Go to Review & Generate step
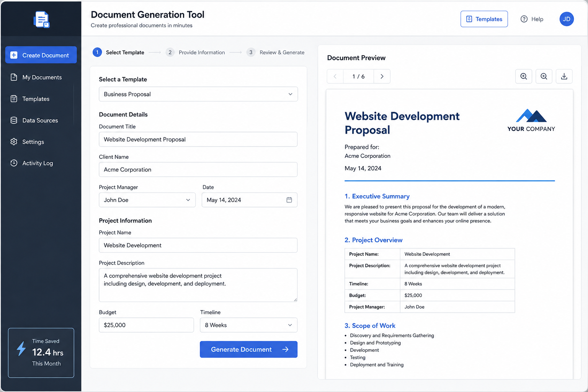Image resolution: width=588 pixels, height=392 pixels. 275,52
